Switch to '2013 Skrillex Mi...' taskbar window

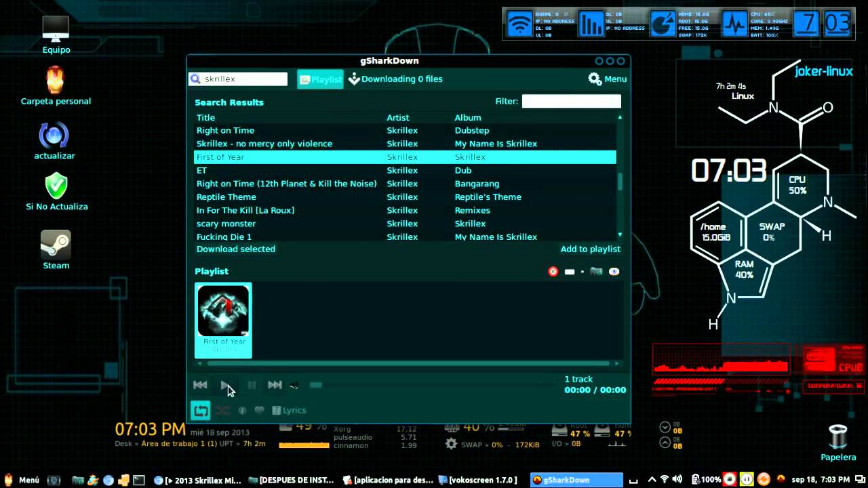pos(197,480)
